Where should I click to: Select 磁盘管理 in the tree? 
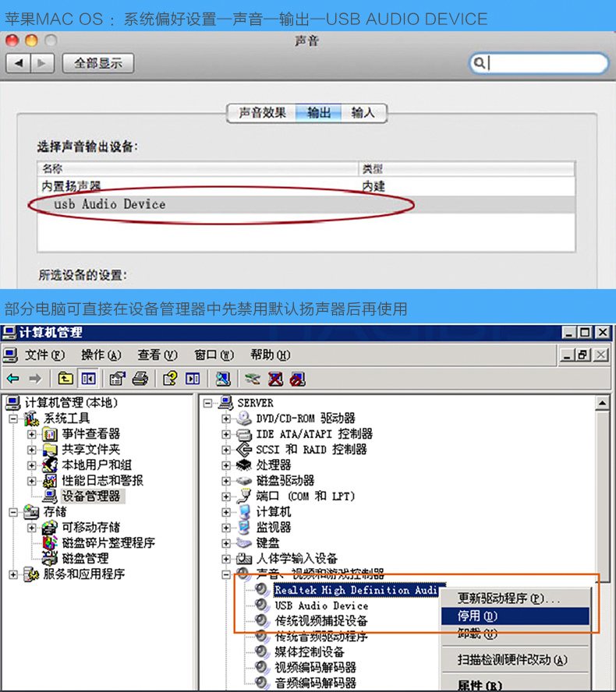(85, 558)
